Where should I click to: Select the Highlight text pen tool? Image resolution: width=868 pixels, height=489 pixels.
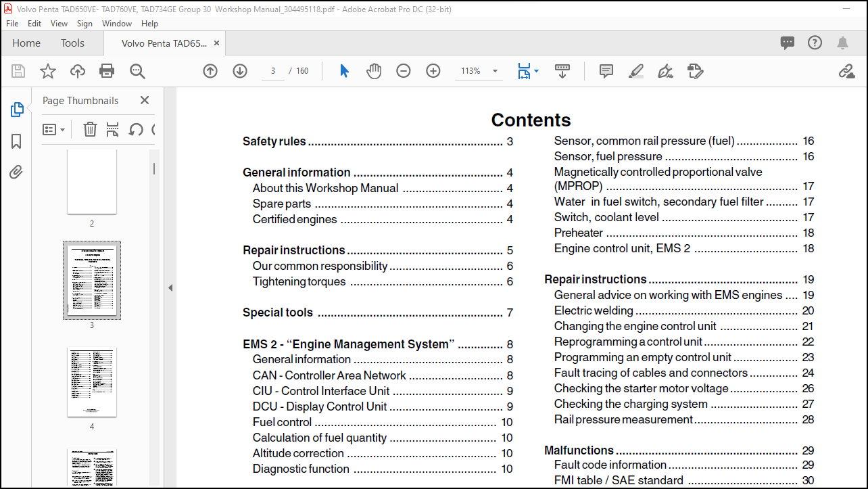636,71
